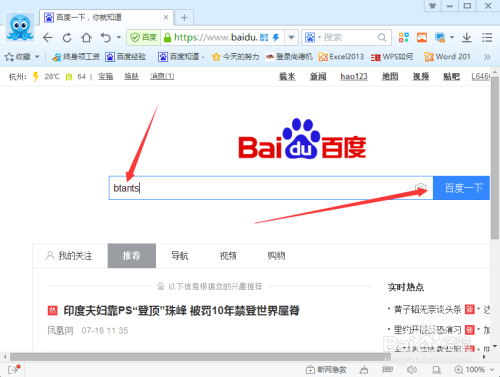Select the 百度一下,你就知道 tab
500x377 pixels.
pos(106,17)
